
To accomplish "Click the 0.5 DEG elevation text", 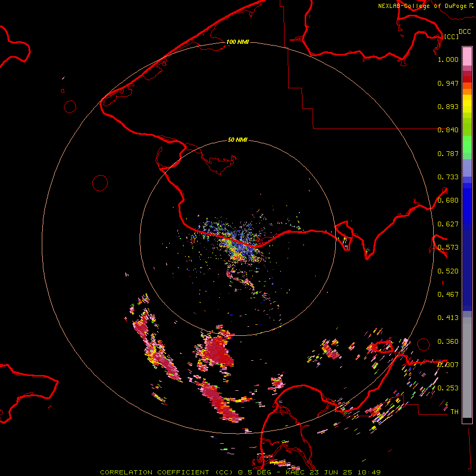I will click(x=254, y=472).
